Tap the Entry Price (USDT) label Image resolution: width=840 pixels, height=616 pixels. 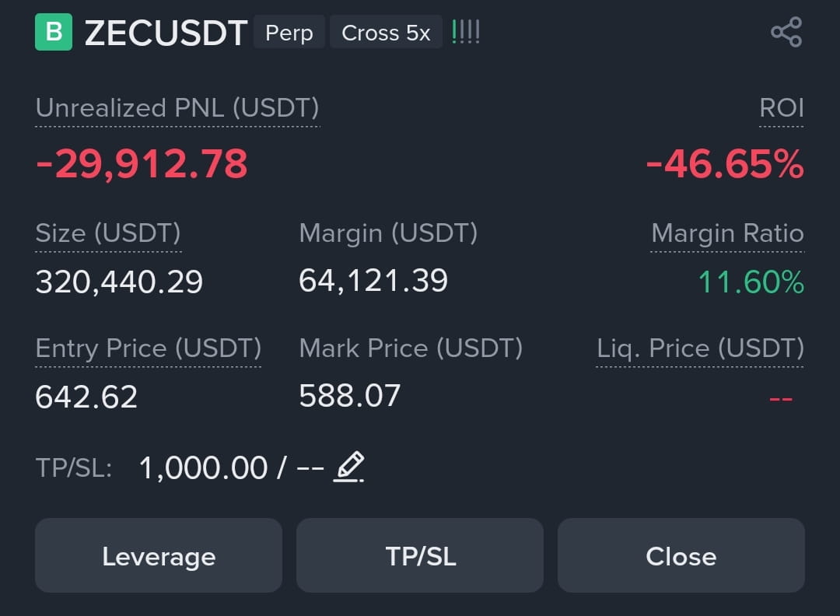pos(149,349)
